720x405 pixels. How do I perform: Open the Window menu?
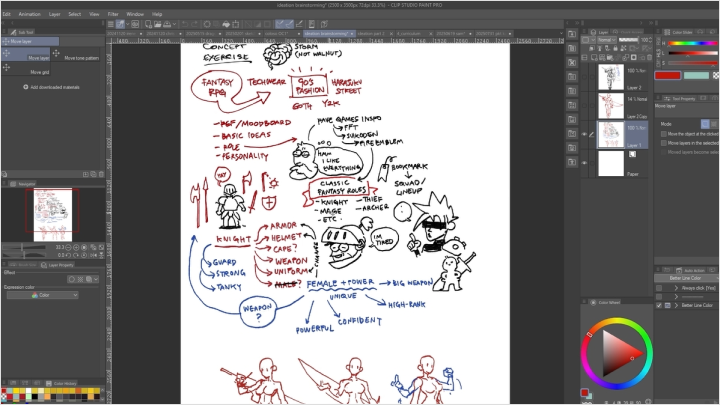tap(135, 14)
